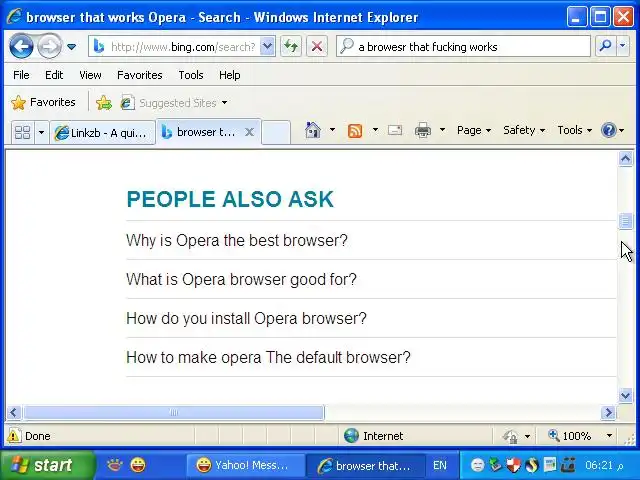
Task: Click the EN language indicator
Action: [x=440, y=465]
